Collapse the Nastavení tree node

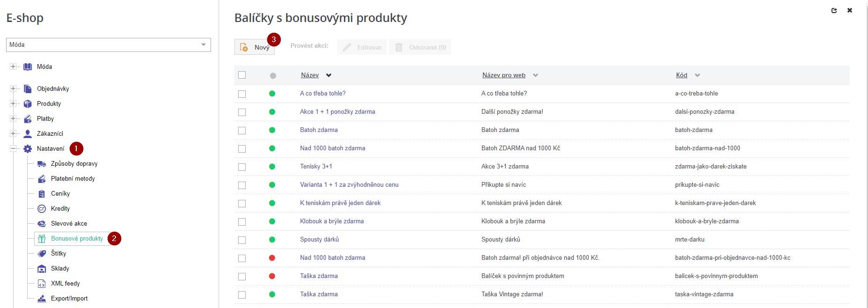pyautogui.click(x=13, y=149)
